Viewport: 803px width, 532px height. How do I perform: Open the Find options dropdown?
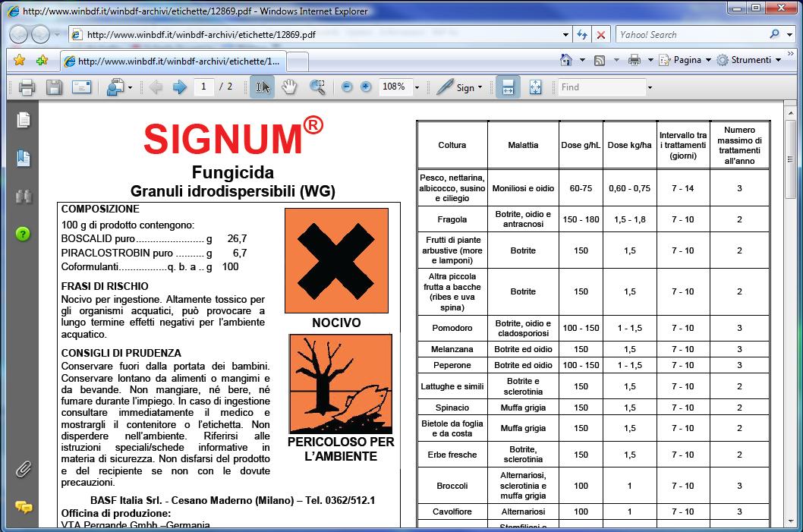point(650,87)
